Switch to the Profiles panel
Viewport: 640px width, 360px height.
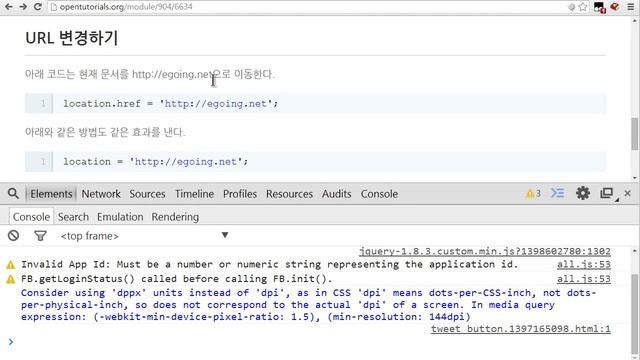coord(240,194)
